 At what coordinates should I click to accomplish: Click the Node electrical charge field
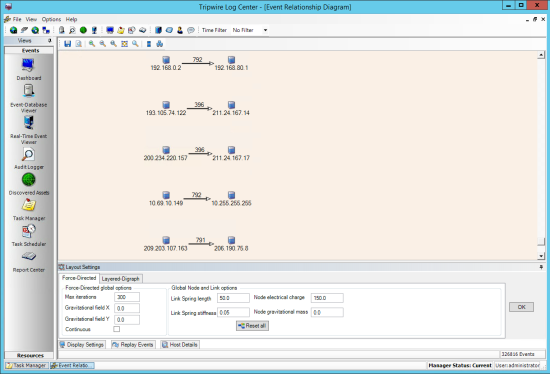pos(327,298)
